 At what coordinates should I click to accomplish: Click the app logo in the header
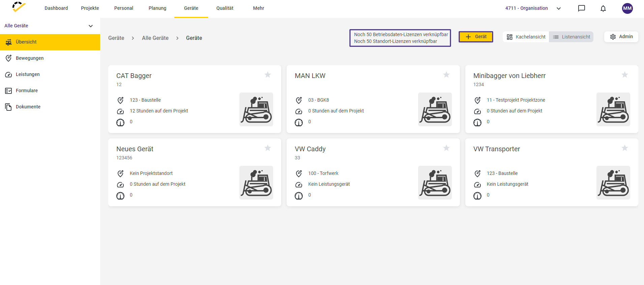tap(19, 7)
